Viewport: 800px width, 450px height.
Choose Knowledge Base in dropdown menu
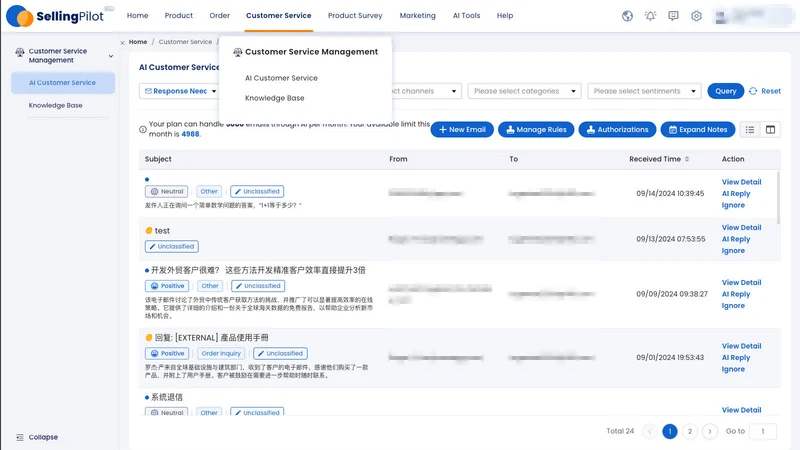[274, 98]
